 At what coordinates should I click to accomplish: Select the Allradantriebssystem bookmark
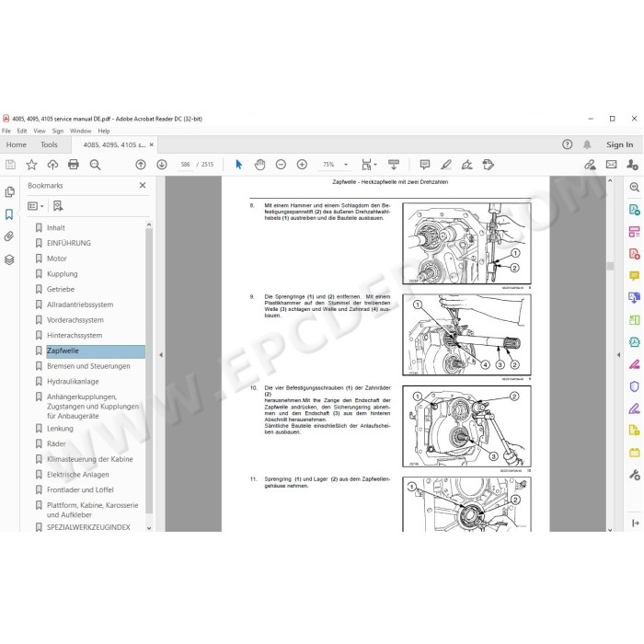click(x=80, y=305)
